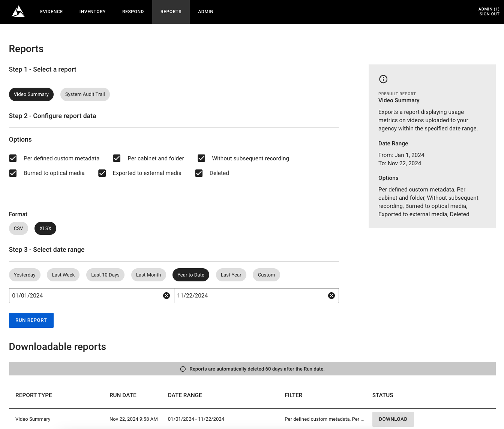Image resolution: width=504 pixels, height=429 pixels.
Task: Toggle Without subsequent recording checkbox
Action: click(201, 158)
